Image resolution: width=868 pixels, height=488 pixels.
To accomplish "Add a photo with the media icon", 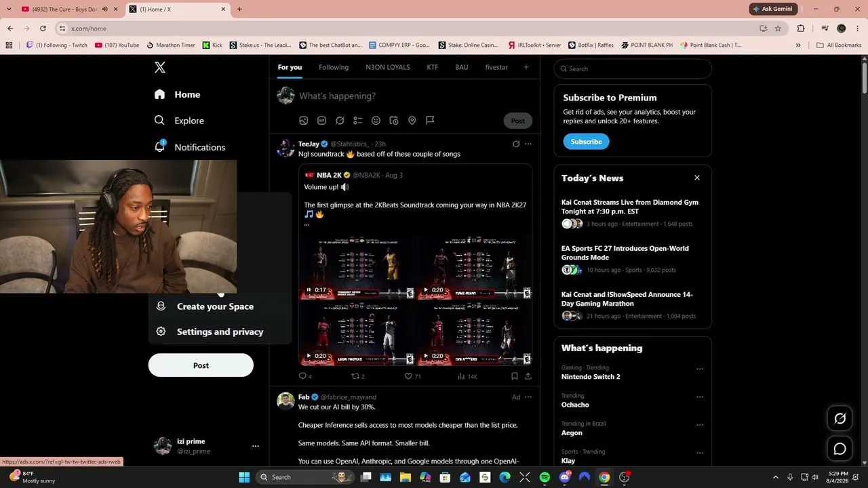I will pyautogui.click(x=304, y=121).
